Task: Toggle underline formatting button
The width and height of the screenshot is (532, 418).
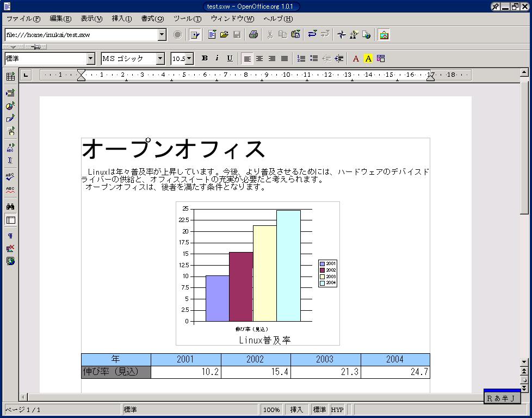Action: 230,58
